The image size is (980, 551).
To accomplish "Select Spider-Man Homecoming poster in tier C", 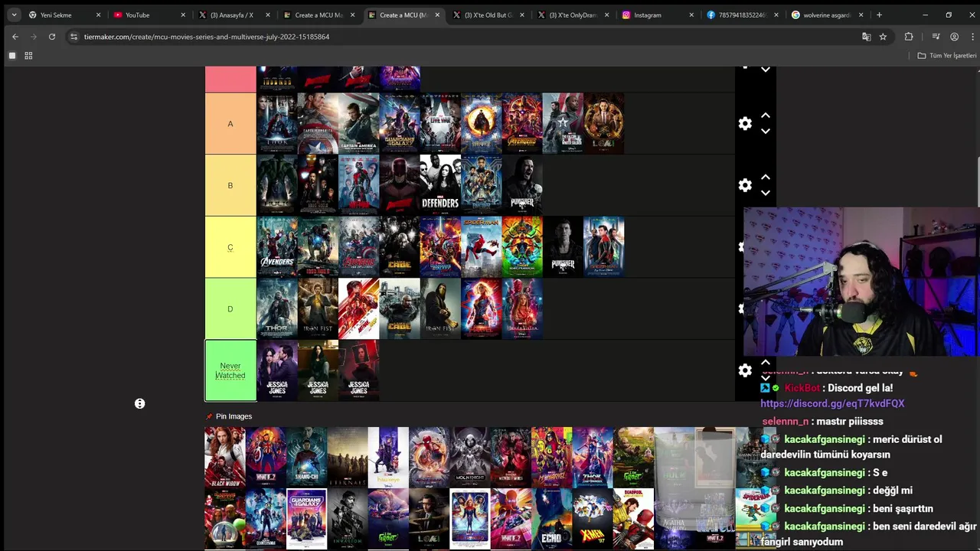I will tap(481, 247).
